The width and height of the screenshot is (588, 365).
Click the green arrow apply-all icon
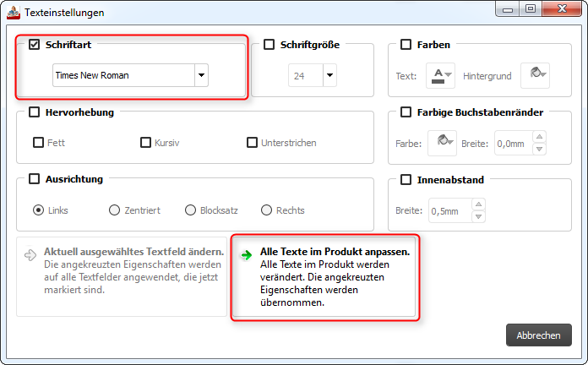coord(246,254)
